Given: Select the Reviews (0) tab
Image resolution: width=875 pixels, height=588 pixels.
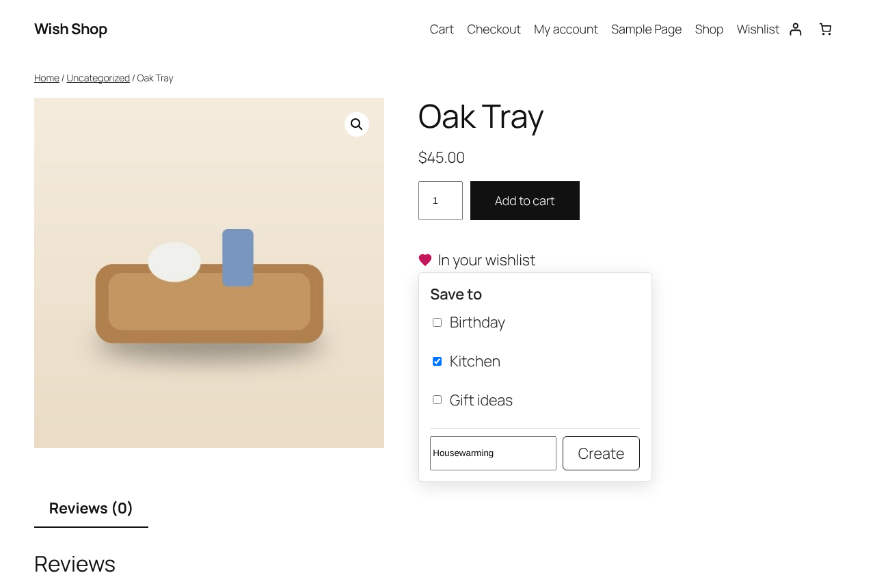Looking at the screenshot, I should point(91,508).
